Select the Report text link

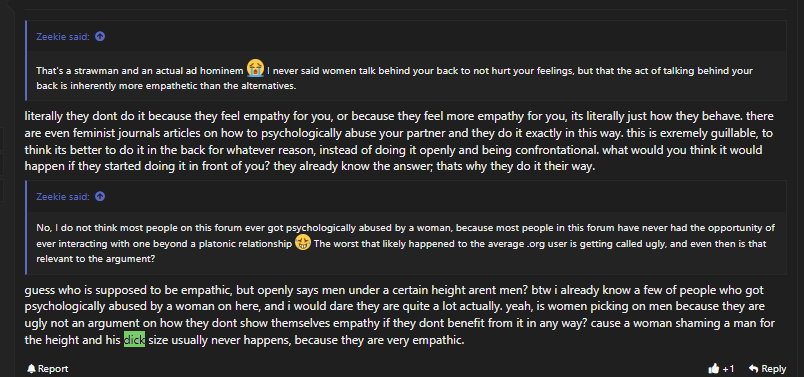(x=53, y=369)
